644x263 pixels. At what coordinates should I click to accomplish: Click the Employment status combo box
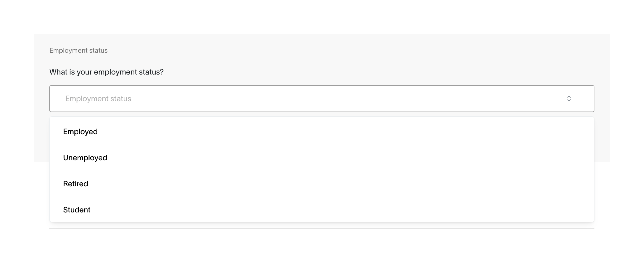click(321, 98)
